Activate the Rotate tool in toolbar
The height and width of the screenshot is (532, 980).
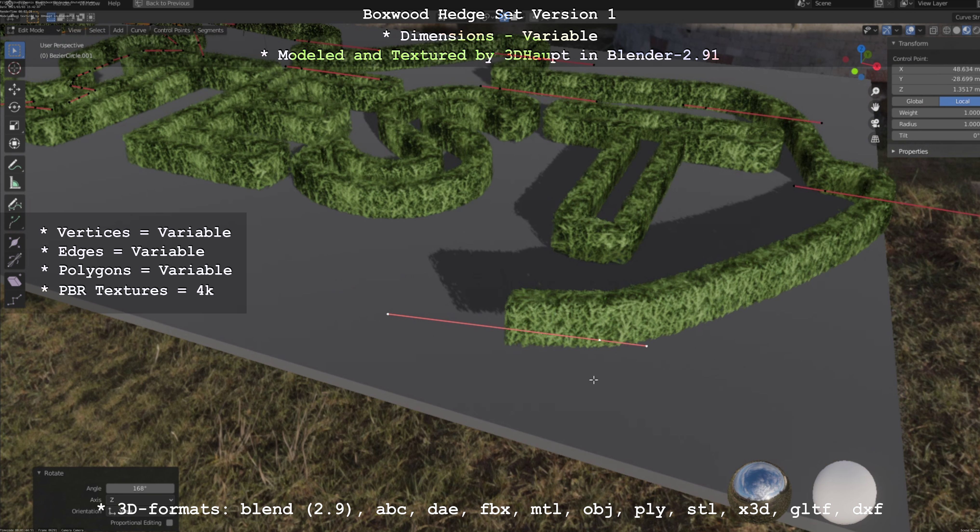pos(14,107)
